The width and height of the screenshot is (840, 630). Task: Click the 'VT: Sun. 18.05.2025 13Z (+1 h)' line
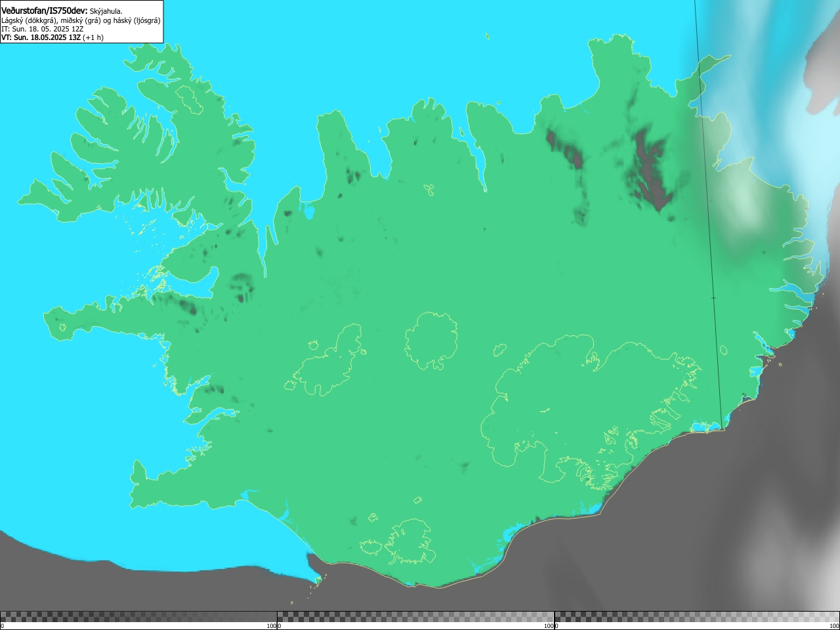(x=52, y=37)
